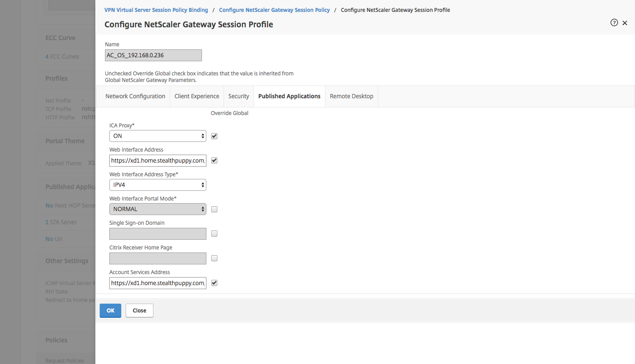The image size is (635, 364).
Task: Toggle Account Services Address override checkbox
Action: 214,283
